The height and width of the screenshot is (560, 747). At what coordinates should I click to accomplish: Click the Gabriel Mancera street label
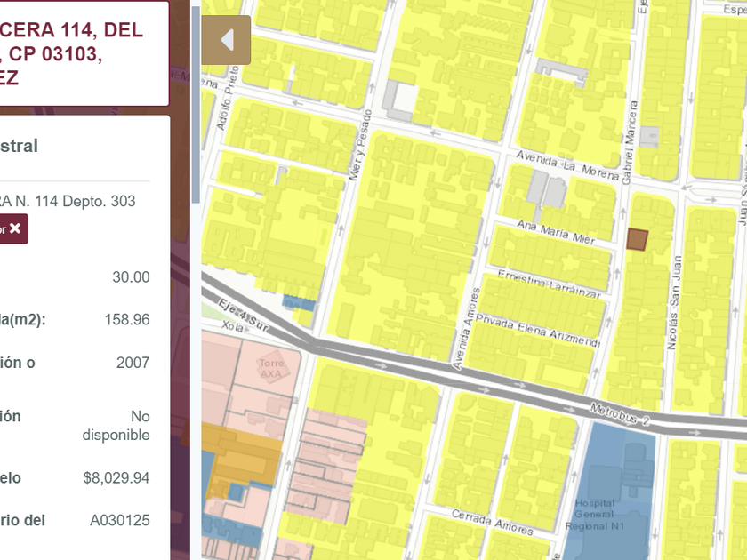pyautogui.click(x=630, y=142)
